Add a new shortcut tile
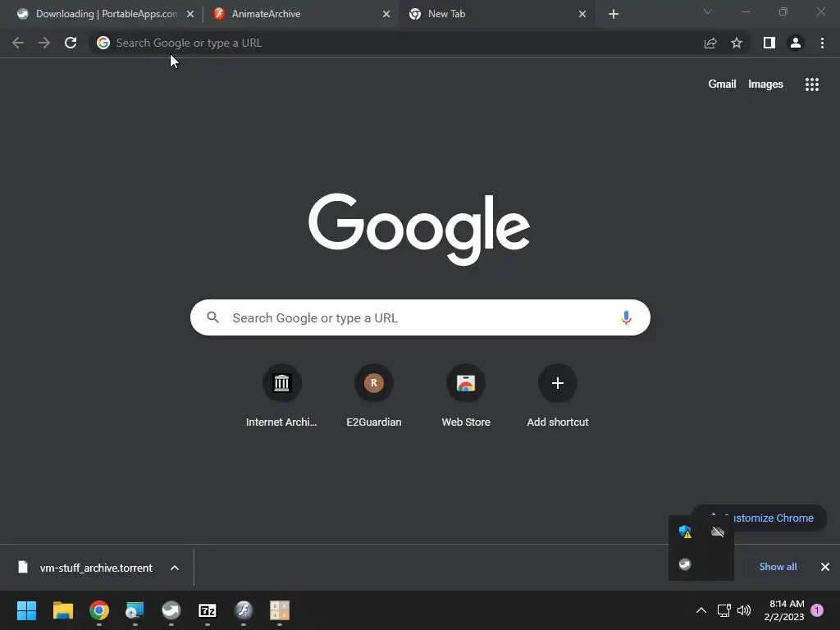The height and width of the screenshot is (630, 840). point(558,396)
